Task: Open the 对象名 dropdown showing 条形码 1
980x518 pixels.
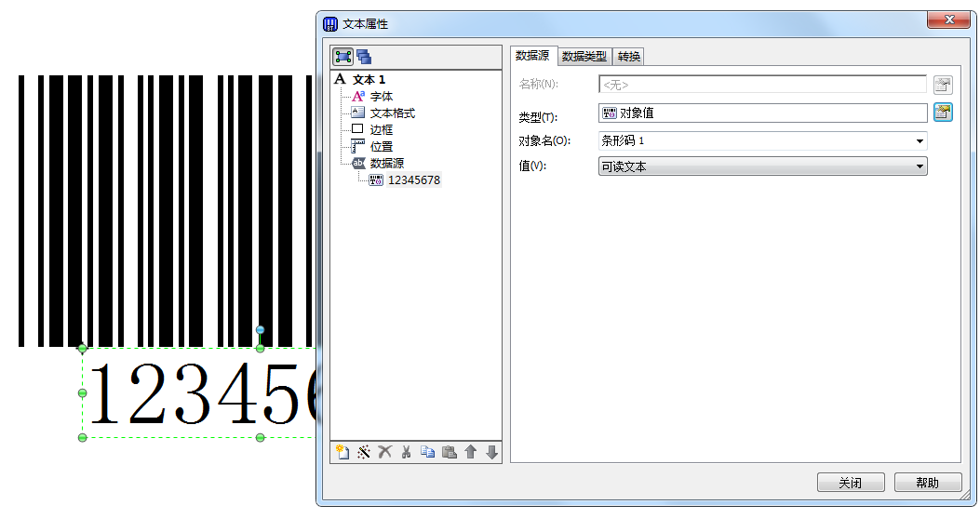Action: coord(762,140)
